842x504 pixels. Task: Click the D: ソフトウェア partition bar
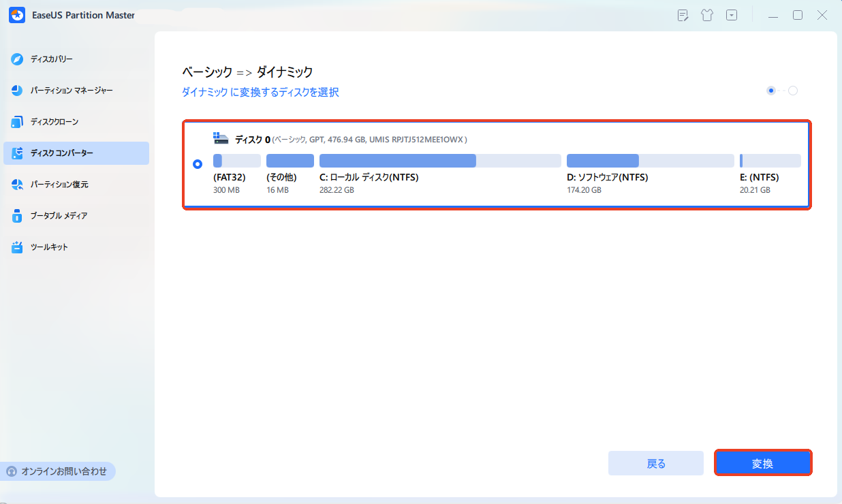[x=649, y=161]
